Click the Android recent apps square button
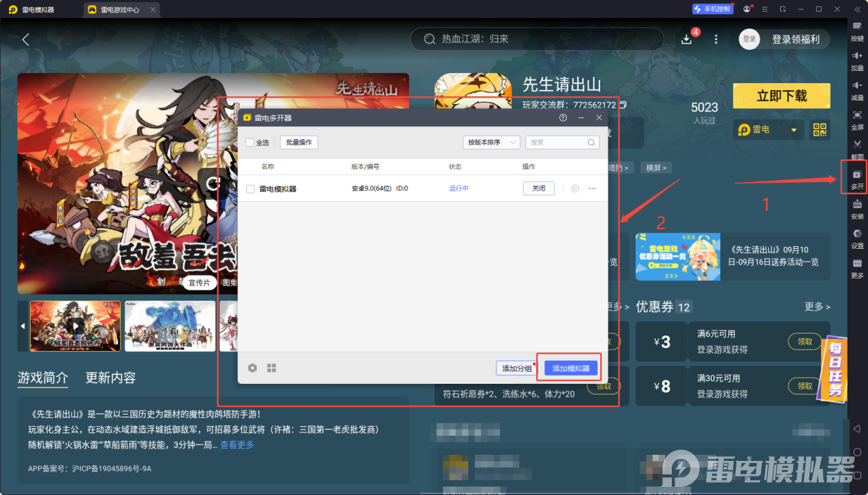 pyautogui.click(x=857, y=475)
